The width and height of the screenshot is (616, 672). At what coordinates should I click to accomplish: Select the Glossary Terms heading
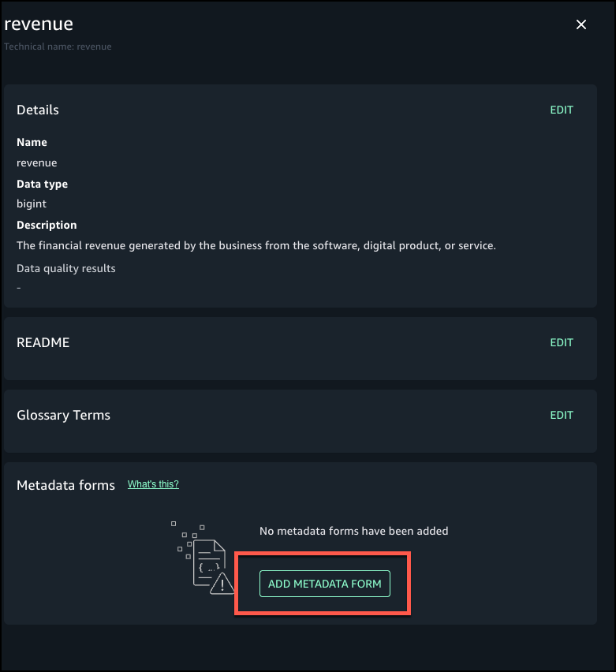tap(63, 415)
